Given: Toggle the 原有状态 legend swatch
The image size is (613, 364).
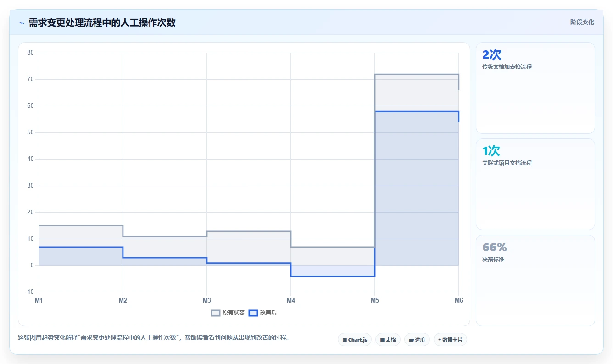Looking at the screenshot, I should (x=216, y=313).
